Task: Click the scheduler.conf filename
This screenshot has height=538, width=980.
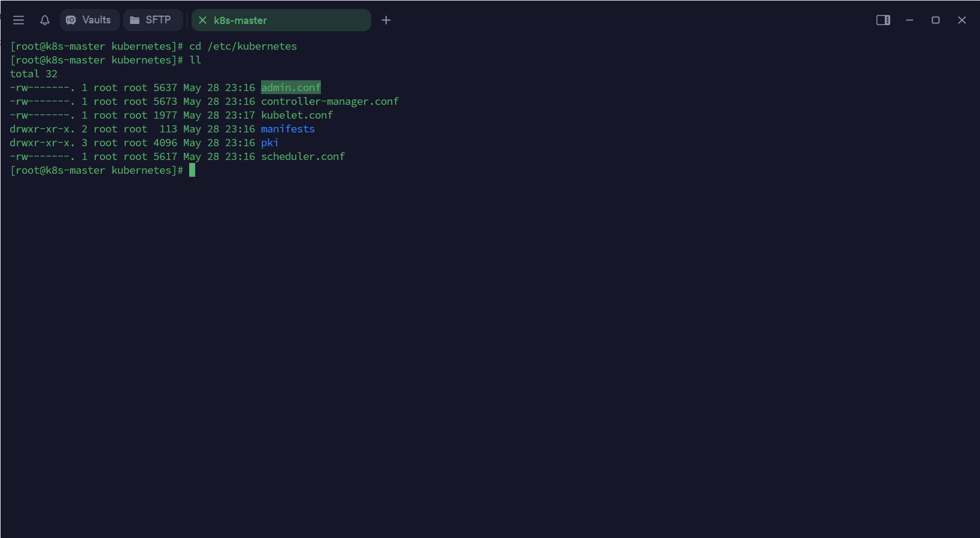Action: tap(303, 156)
